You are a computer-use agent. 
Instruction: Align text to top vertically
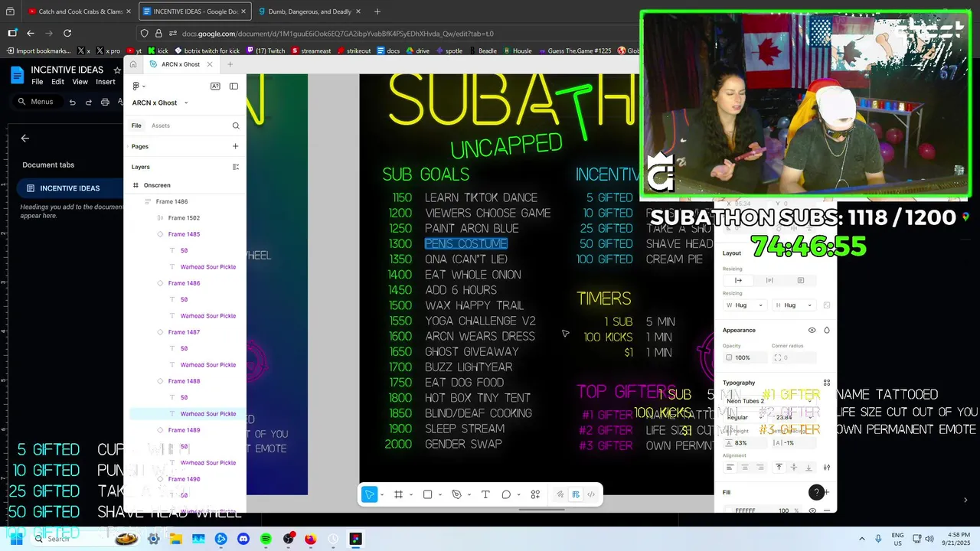tap(779, 467)
